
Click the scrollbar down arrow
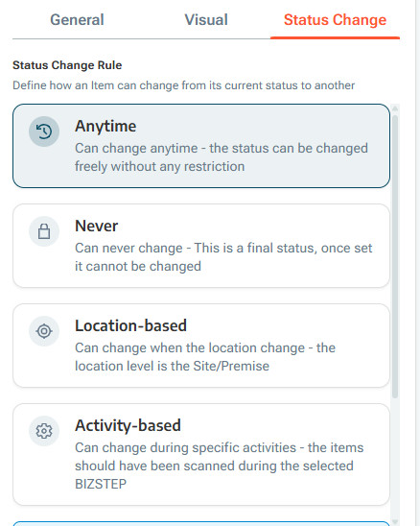(395, 522)
